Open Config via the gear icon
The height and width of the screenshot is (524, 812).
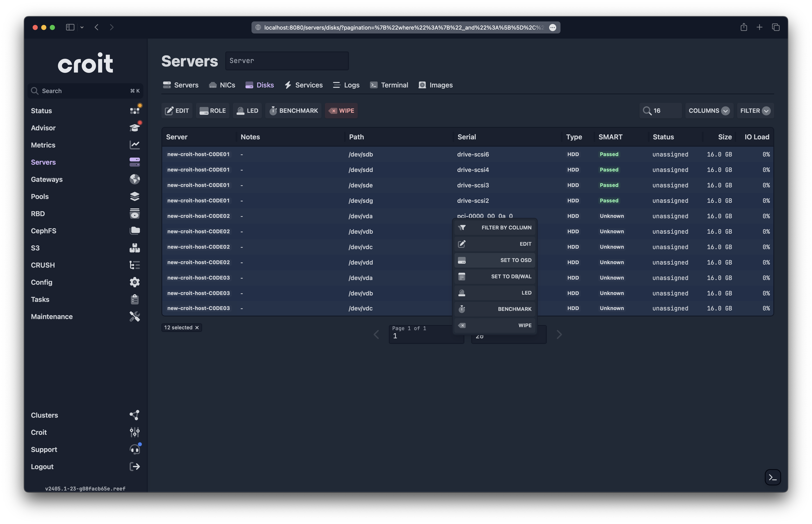[x=135, y=282]
